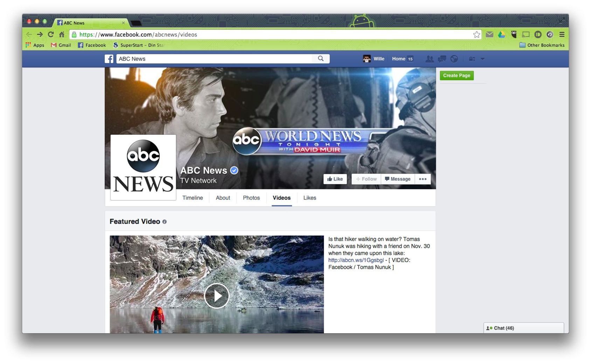Go back with the browser back arrow
Viewport: 591px width, 364px height.
29,34
